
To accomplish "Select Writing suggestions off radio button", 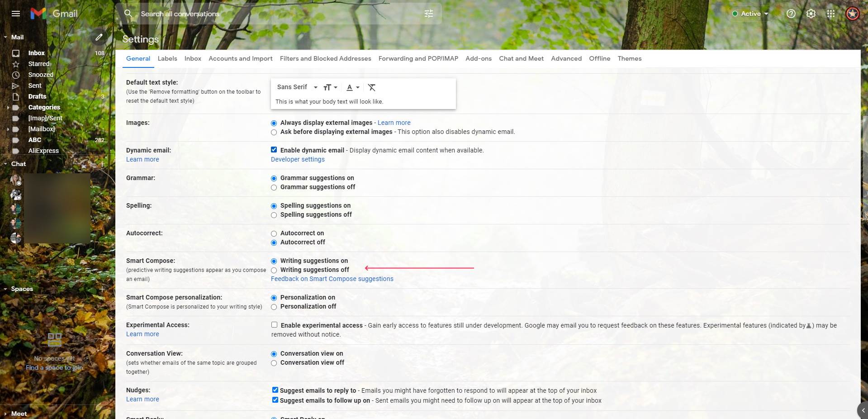I will (274, 270).
